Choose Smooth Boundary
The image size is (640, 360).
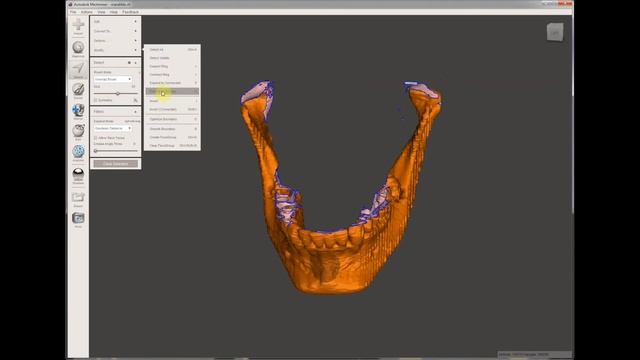click(x=173, y=129)
